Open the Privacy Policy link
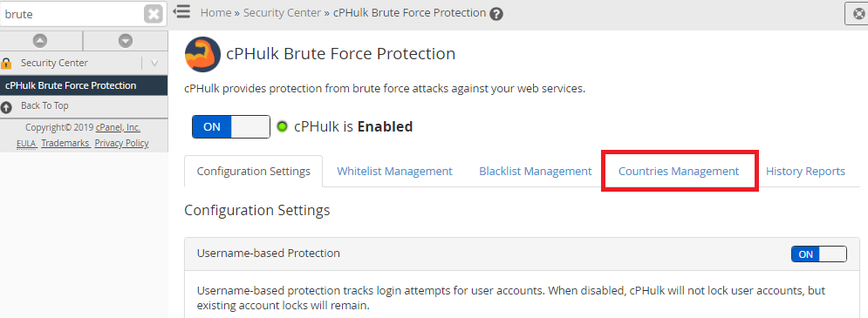Screen dimensions: 868x318 [x=122, y=143]
